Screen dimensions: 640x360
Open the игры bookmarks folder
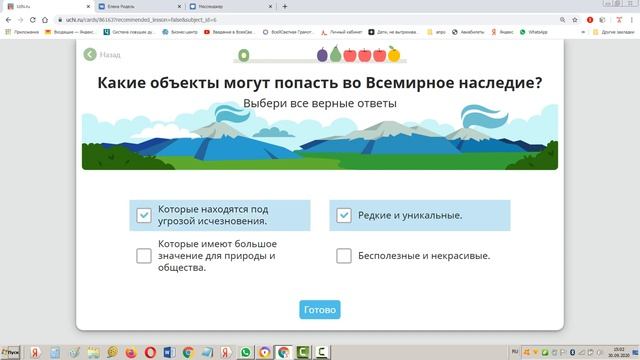(x=436, y=32)
